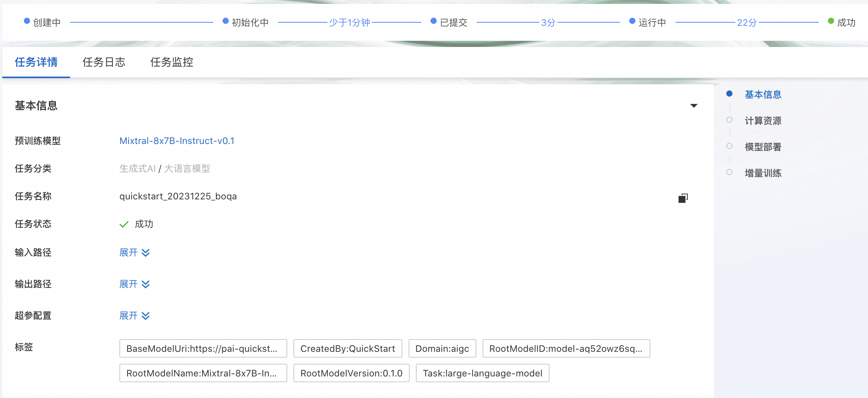This screenshot has width=868, height=398.
Task: Click the 大语言模型 category link
Action: tap(187, 169)
